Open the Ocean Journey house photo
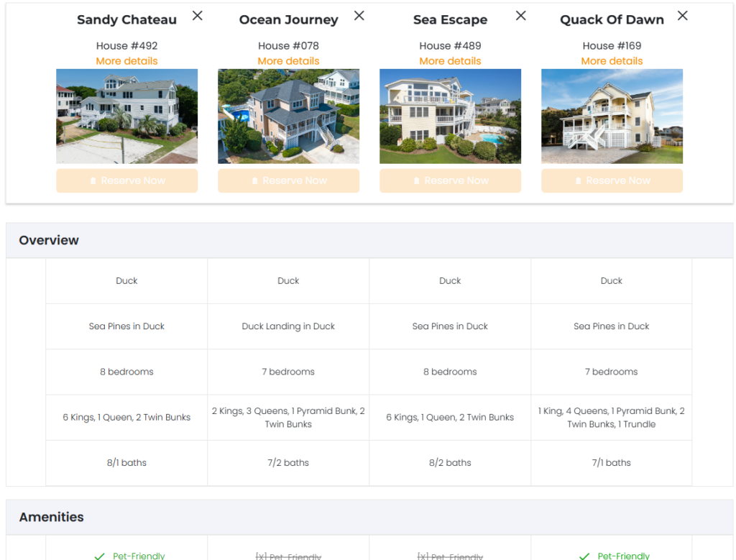736x560 pixels. [x=288, y=116]
